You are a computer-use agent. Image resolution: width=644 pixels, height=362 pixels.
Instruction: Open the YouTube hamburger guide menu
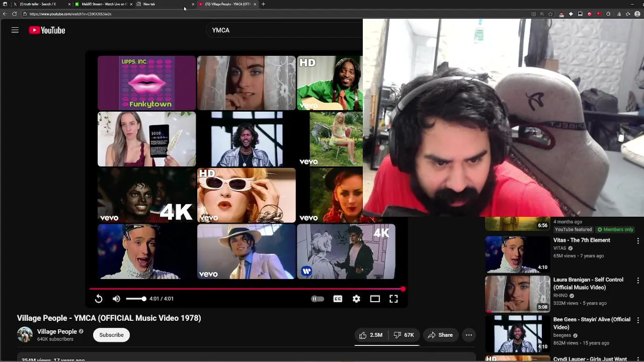15,30
